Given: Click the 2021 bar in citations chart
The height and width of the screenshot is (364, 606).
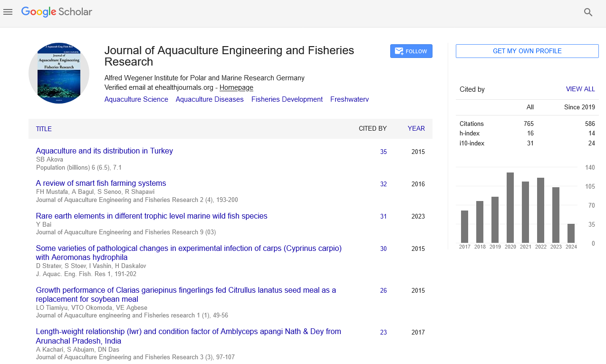Looking at the screenshot, I should pyautogui.click(x=526, y=212).
